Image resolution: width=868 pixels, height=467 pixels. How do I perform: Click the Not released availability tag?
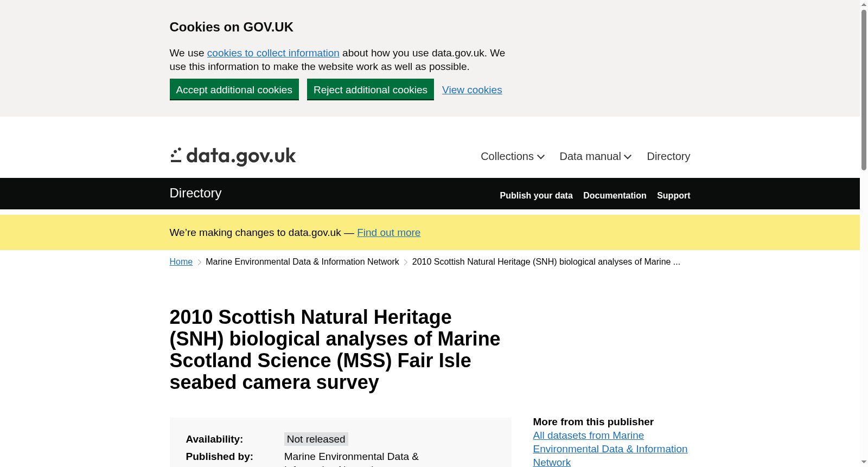pyautogui.click(x=316, y=439)
